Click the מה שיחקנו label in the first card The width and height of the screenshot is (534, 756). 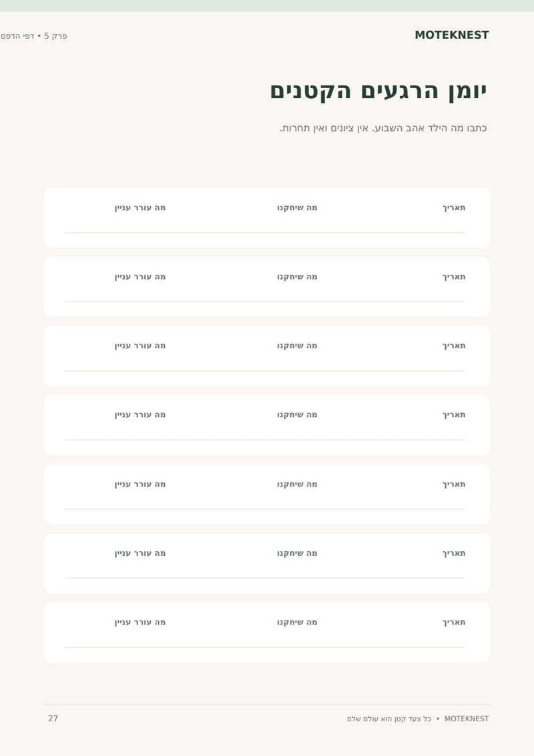coord(297,208)
